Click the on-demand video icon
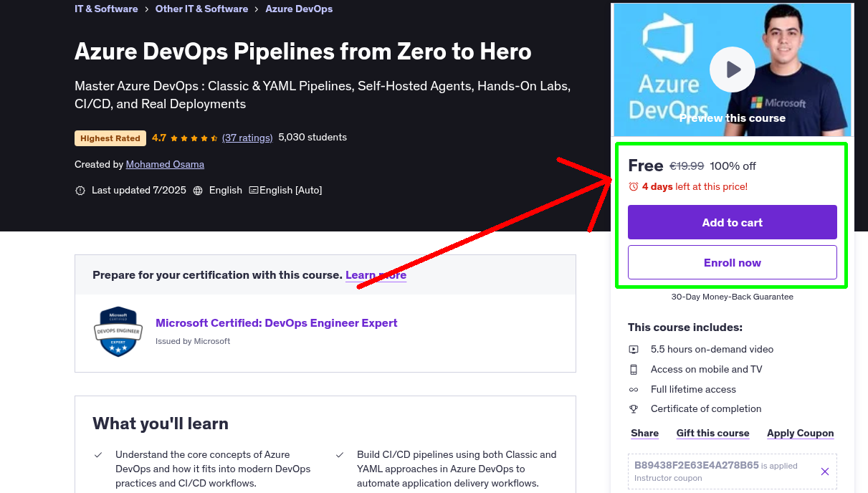The height and width of the screenshot is (493, 868). [634, 350]
